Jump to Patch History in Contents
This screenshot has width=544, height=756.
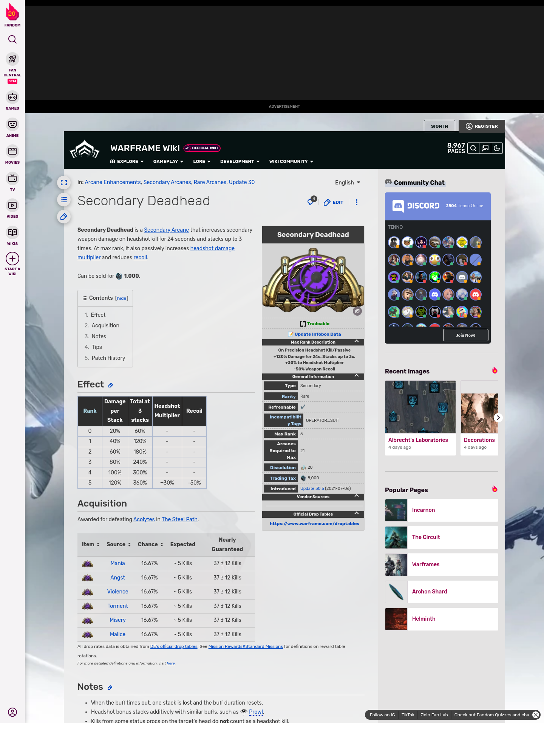point(108,358)
